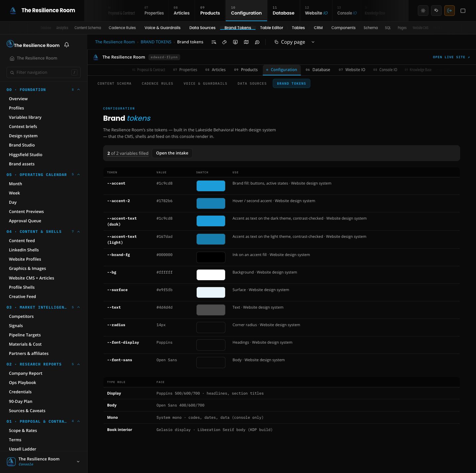This screenshot has width=476, height=473.
Task: Click the search-list icon beside the breadcrumb
Action: (214, 42)
